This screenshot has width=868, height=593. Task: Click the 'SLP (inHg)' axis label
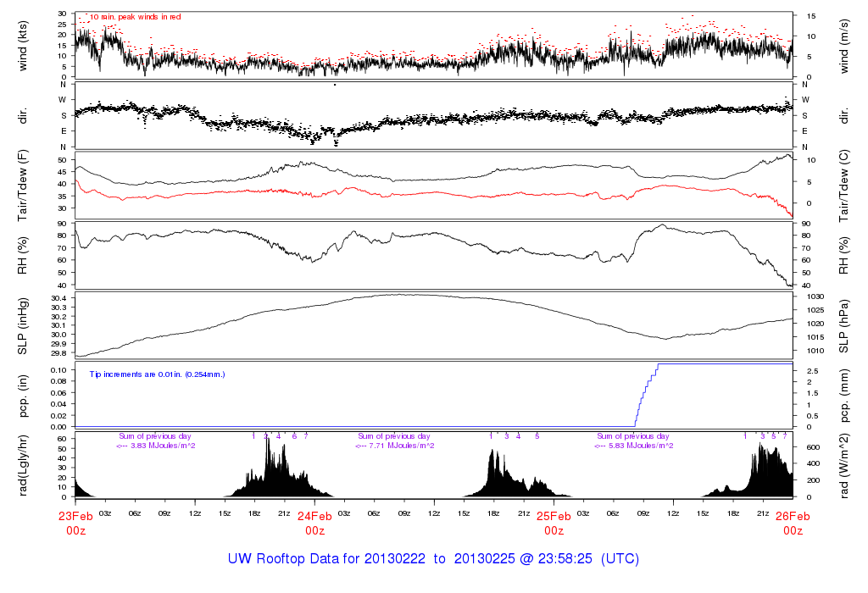tap(23, 326)
